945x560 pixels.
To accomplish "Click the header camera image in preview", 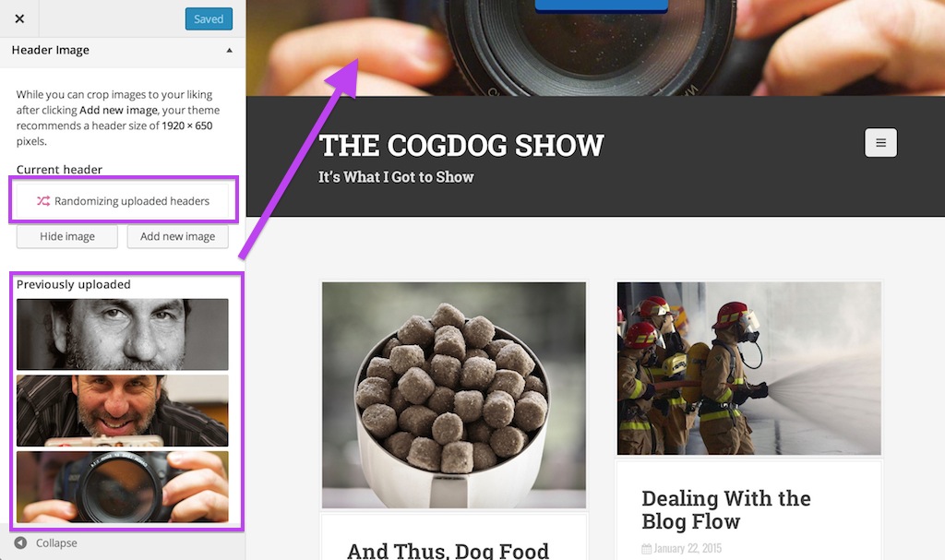I will tap(595, 48).
